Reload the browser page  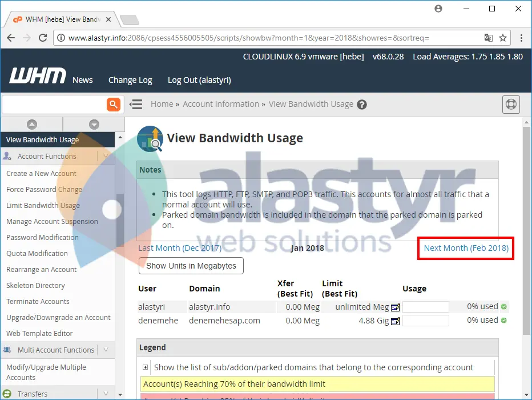click(x=43, y=38)
